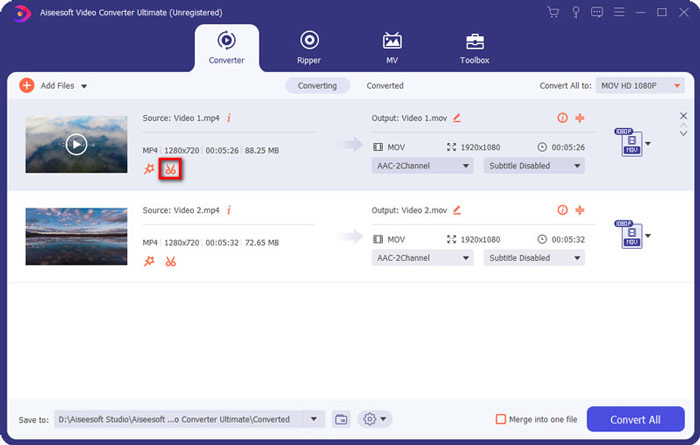Show the Converted list
The height and width of the screenshot is (445, 700).
pos(385,86)
